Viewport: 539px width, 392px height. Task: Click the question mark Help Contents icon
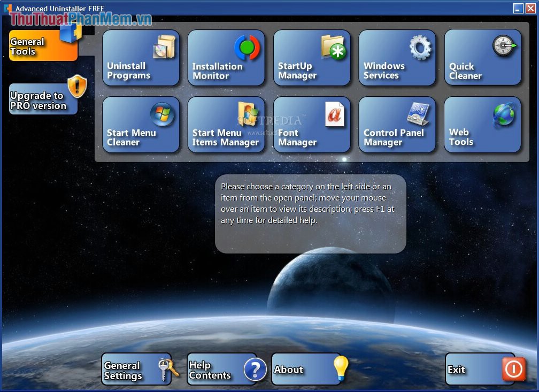coord(256,370)
